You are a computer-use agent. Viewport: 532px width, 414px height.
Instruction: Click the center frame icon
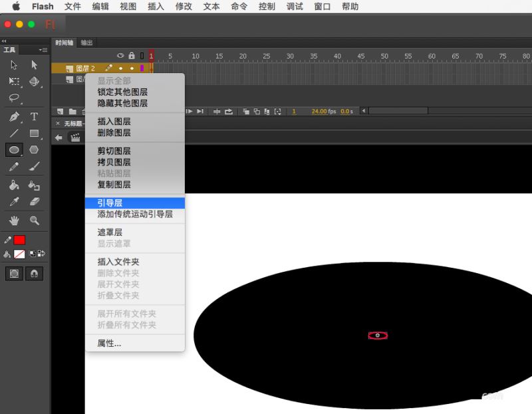[x=217, y=112]
